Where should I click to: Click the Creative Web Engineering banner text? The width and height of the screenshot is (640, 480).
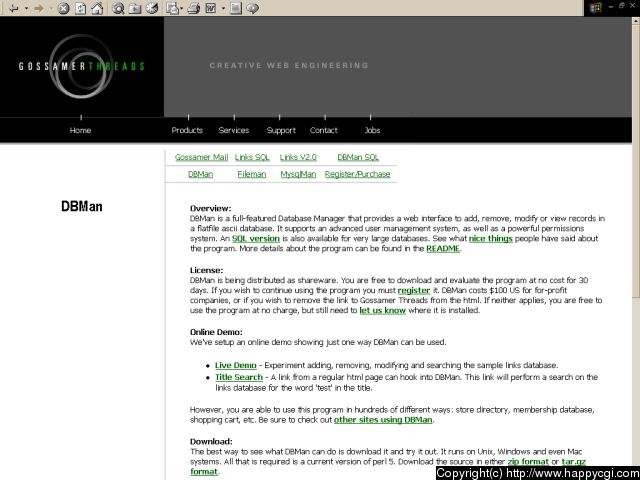click(x=289, y=65)
